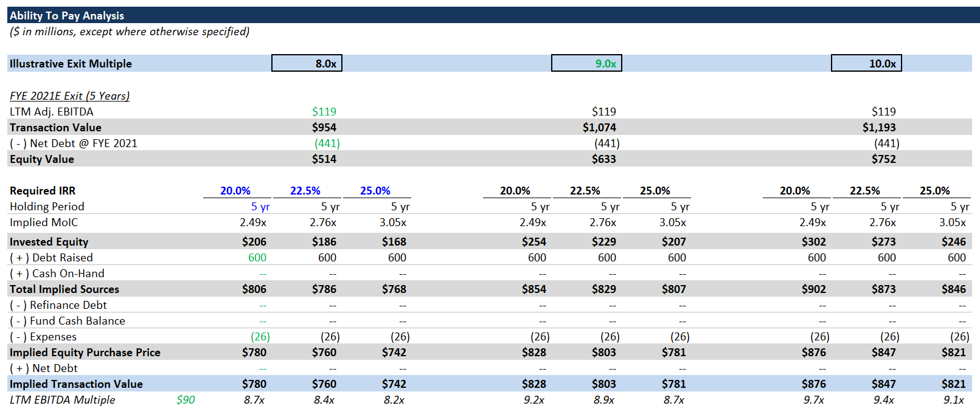Click the 8.0x illustrative exit multiple box

coord(307,63)
